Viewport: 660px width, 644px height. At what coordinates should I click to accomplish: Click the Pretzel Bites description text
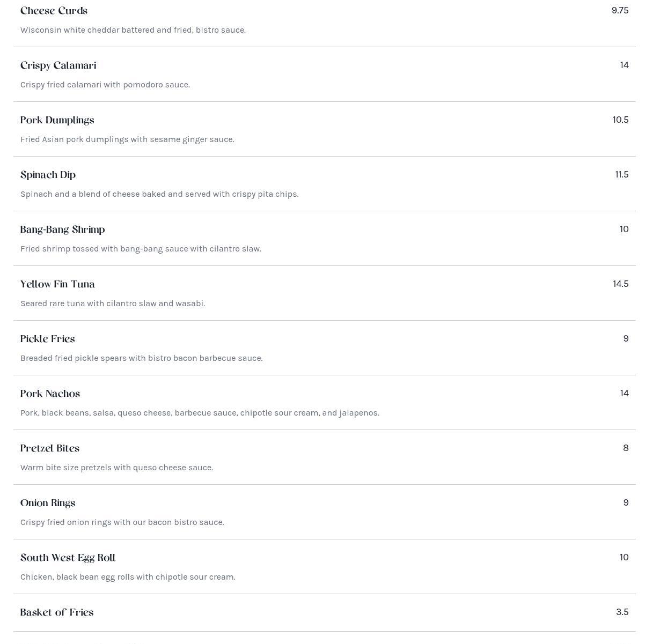116,468
